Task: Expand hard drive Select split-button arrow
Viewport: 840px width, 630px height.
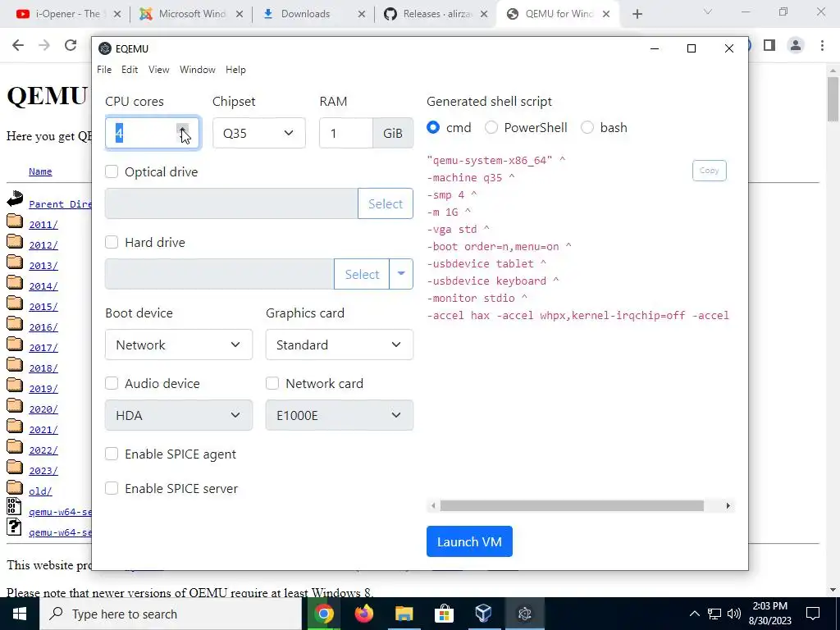Action: 401,274
